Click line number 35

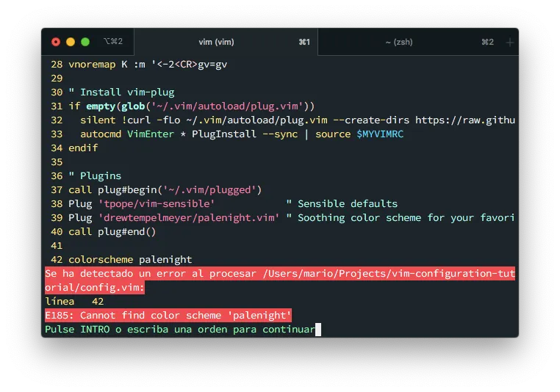click(57, 162)
